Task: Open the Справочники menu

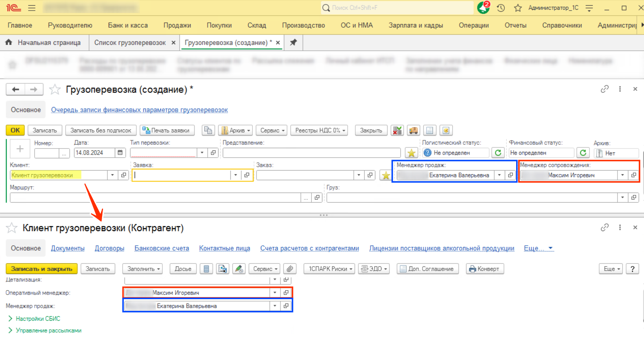Action: [562, 25]
